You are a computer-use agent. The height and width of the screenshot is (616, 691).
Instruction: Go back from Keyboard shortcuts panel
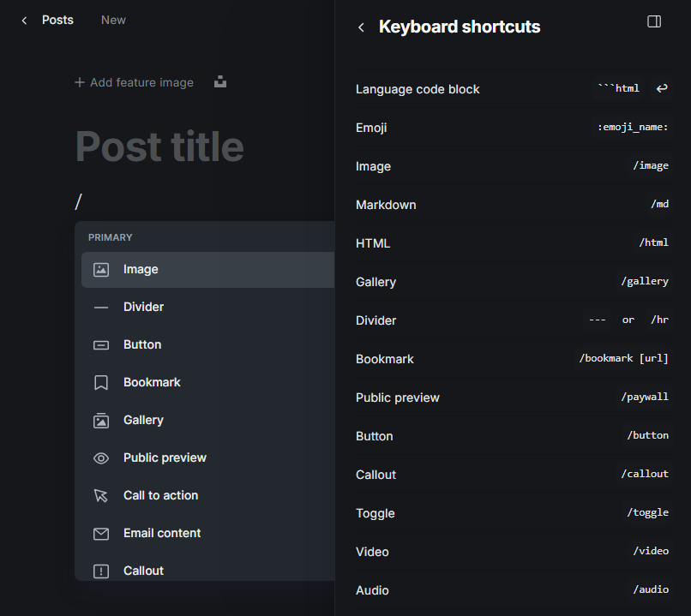(361, 27)
